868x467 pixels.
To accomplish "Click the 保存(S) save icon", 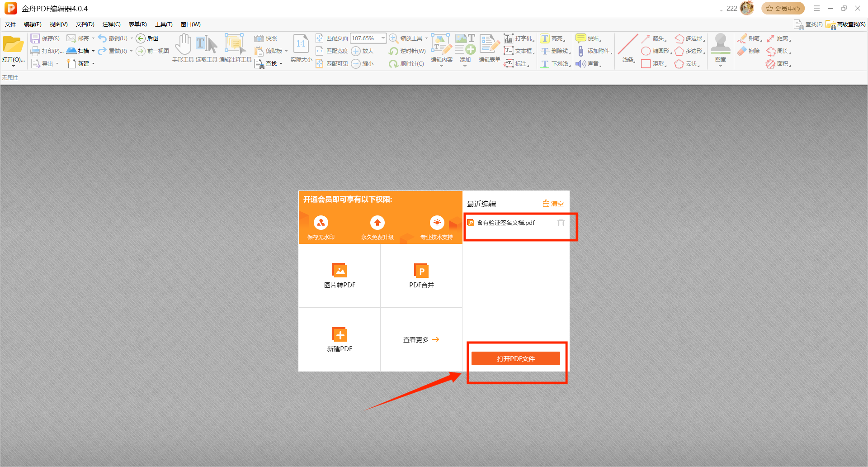I will click(x=35, y=38).
